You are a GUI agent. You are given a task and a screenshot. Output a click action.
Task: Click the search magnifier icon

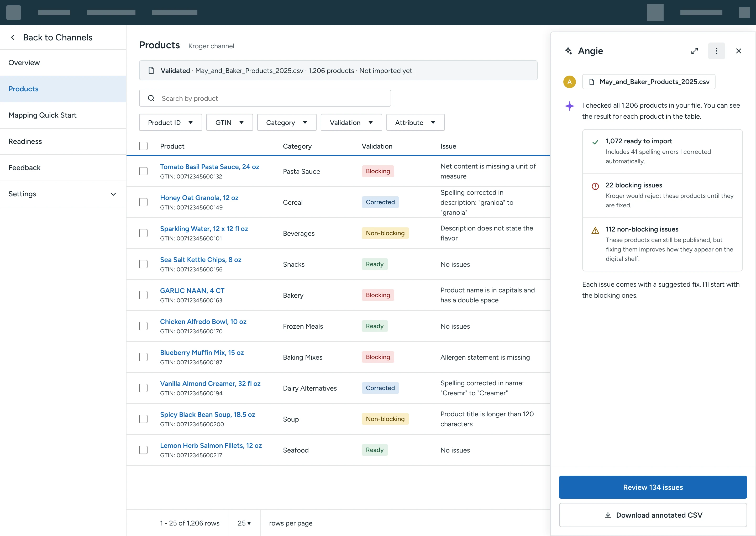151,98
